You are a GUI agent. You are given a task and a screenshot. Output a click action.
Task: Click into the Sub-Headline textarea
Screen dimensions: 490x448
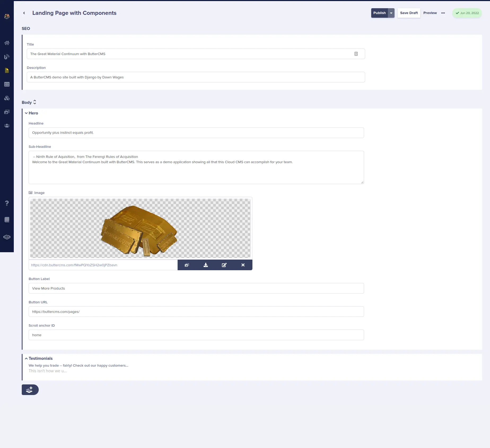click(196, 167)
